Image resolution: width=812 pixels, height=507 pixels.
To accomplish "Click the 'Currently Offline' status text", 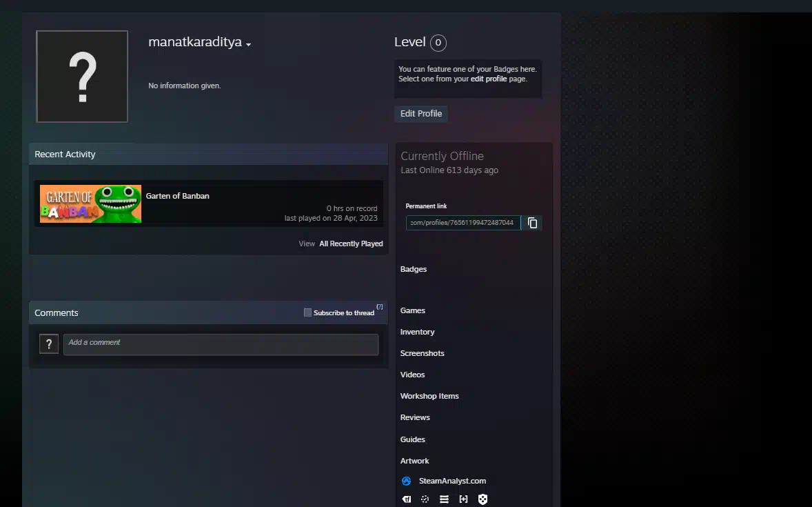I will [443, 156].
